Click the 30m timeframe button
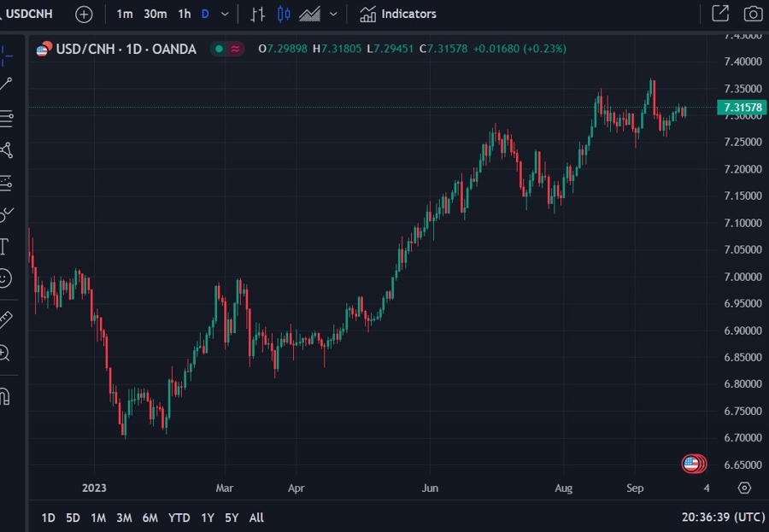The image size is (769, 532). coord(156,14)
